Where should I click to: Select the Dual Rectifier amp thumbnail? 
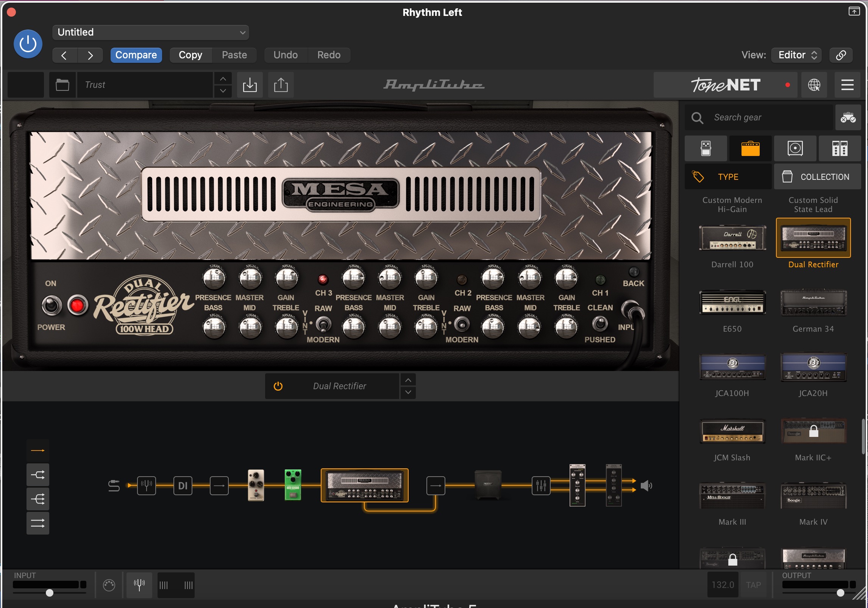click(813, 239)
